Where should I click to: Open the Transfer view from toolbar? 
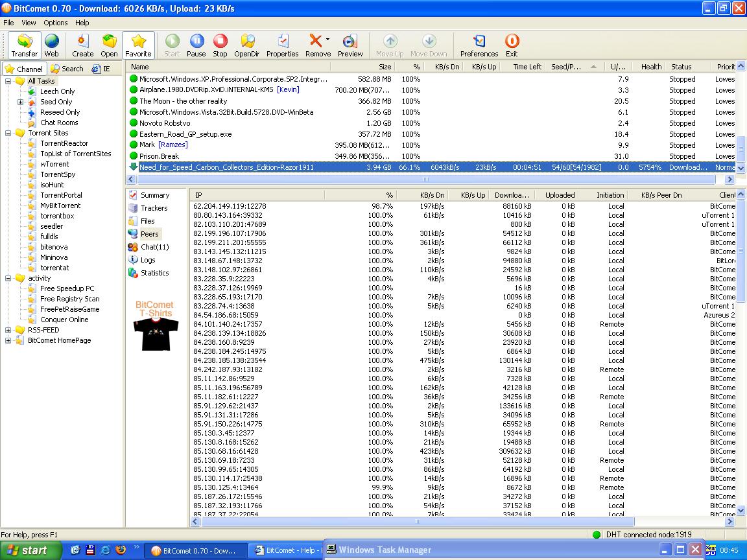(24, 45)
